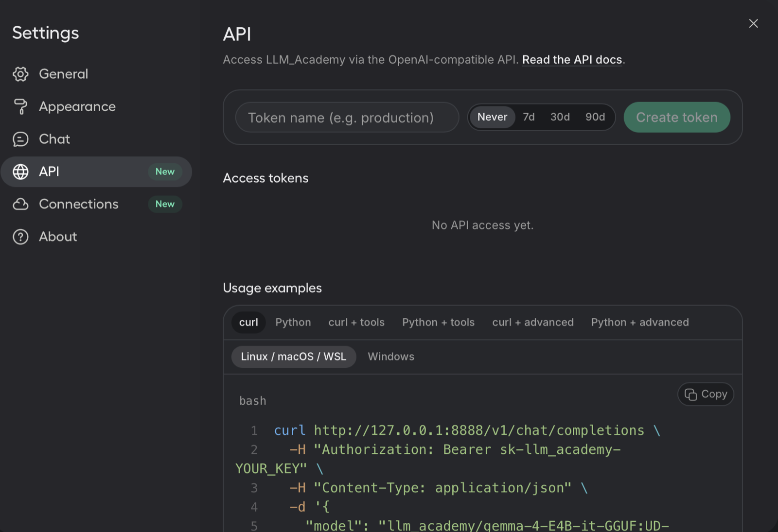Switch to curl + tools example tab
778x532 pixels.
pos(356,323)
